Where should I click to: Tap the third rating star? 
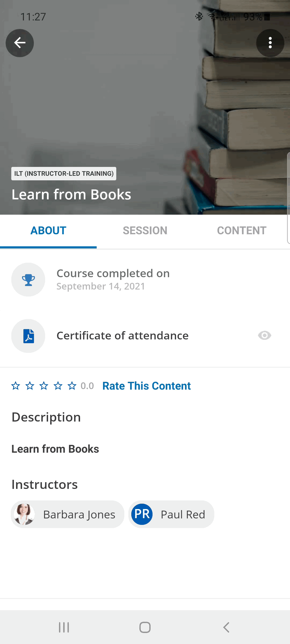(x=44, y=386)
